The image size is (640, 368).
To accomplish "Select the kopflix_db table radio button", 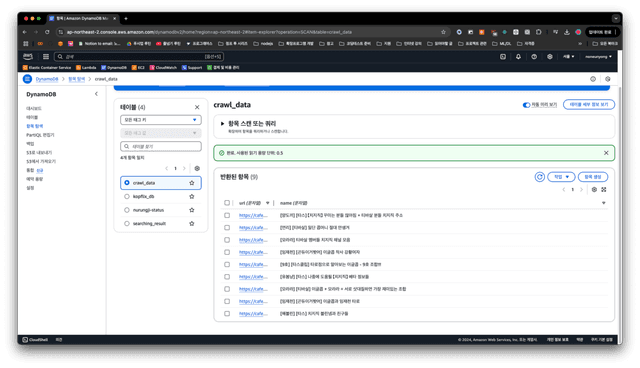I will tap(127, 196).
